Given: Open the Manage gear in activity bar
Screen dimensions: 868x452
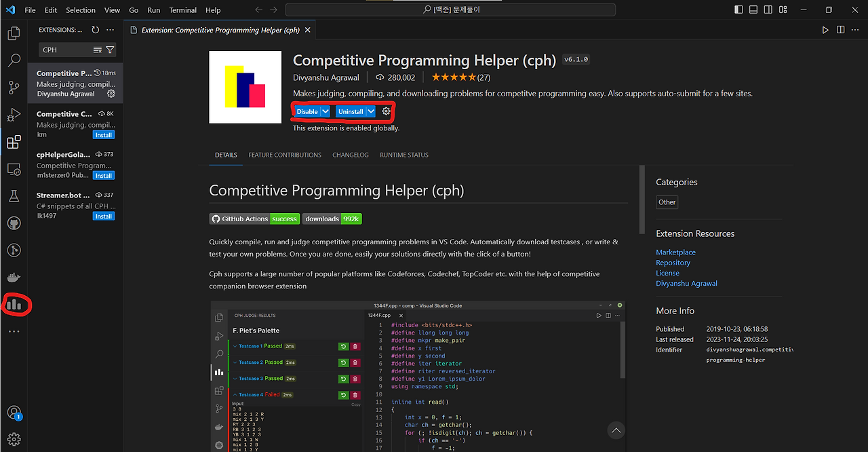Looking at the screenshot, I should [x=14, y=439].
